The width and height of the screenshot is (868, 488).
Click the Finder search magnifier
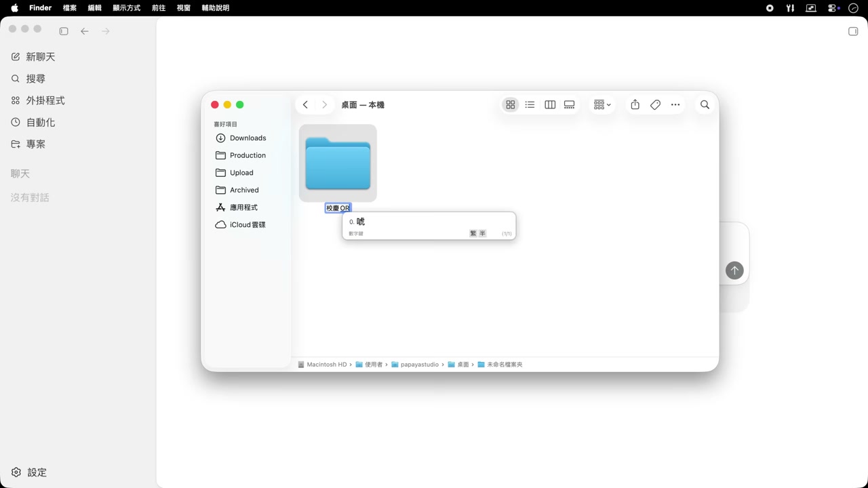705,104
